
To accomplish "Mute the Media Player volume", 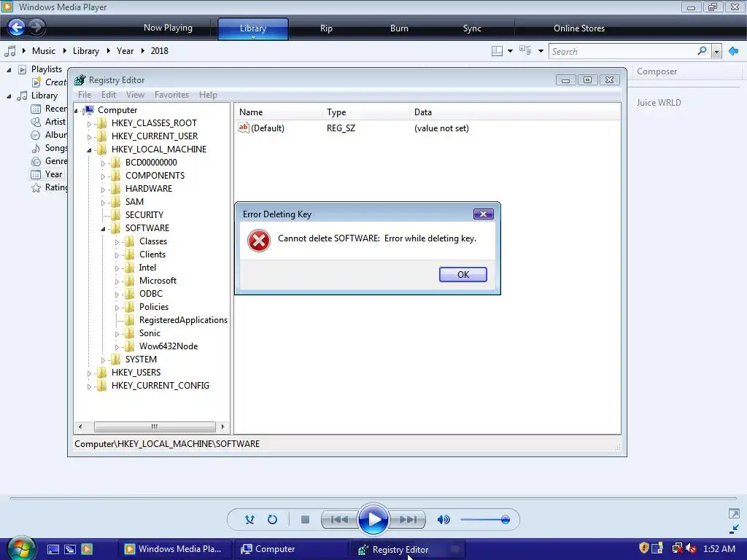I will (x=444, y=519).
